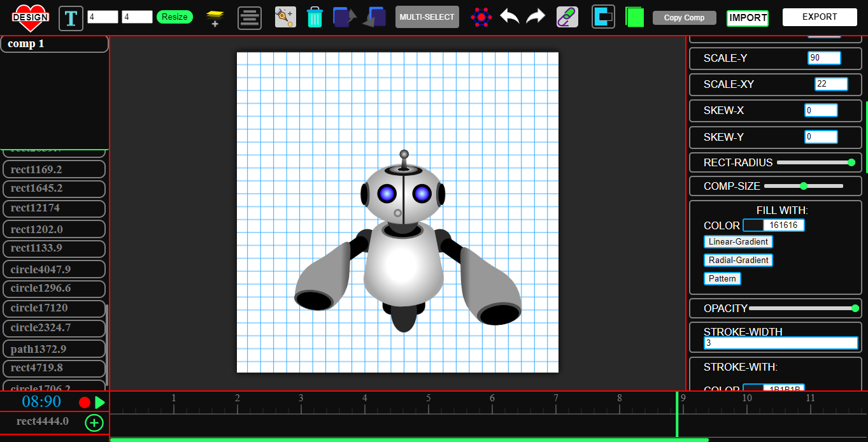Select the Pen tool icon
The image size is (868, 442).
285,17
